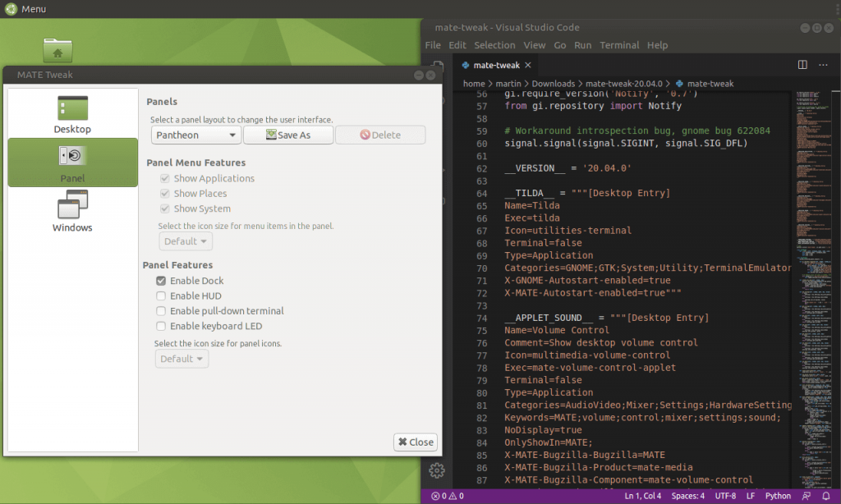
Task: Open the settings gear below the MATE Tweak window
Action: click(437, 470)
